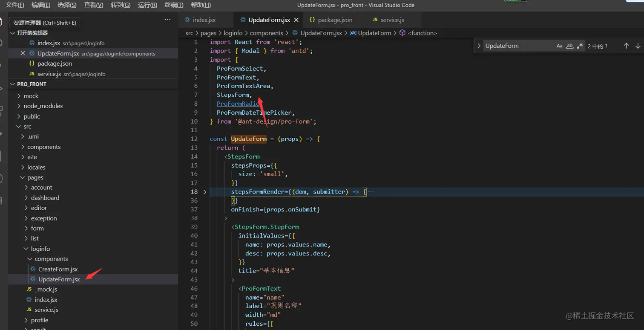Collapse the PRO_FRONT project section

click(93, 84)
